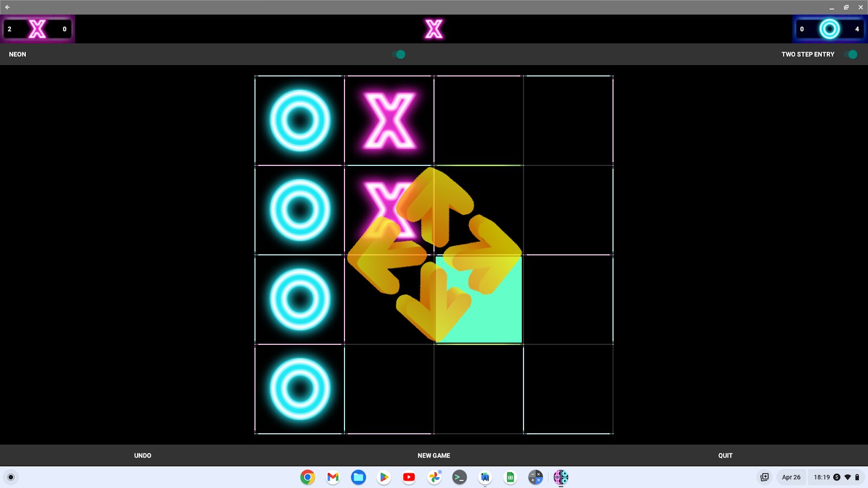Image resolution: width=868 pixels, height=488 pixels.
Task: Open the Files app from the shelf
Action: pyautogui.click(x=358, y=477)
